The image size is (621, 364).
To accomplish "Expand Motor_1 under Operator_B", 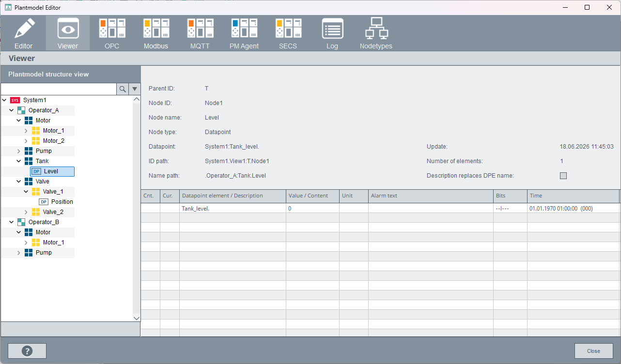I will 26,243.
